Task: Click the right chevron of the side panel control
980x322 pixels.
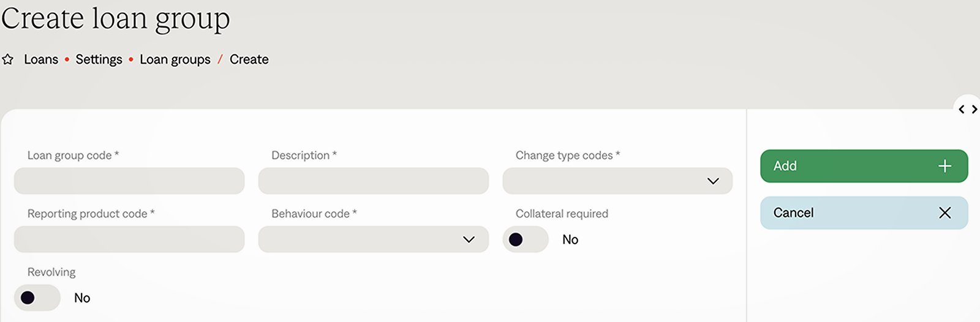Action: pos(974,110)
